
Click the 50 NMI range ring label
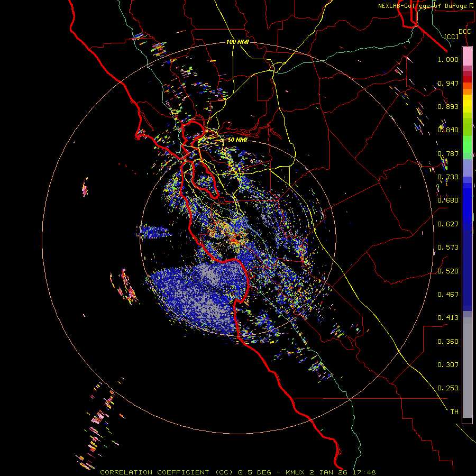click(x=237, y=140)
